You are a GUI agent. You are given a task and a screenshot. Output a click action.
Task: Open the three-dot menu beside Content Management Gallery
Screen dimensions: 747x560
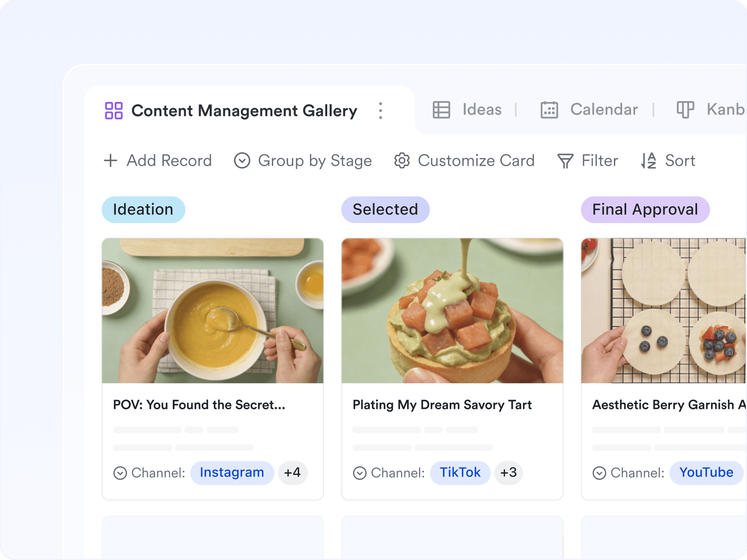tap(380, 111)
